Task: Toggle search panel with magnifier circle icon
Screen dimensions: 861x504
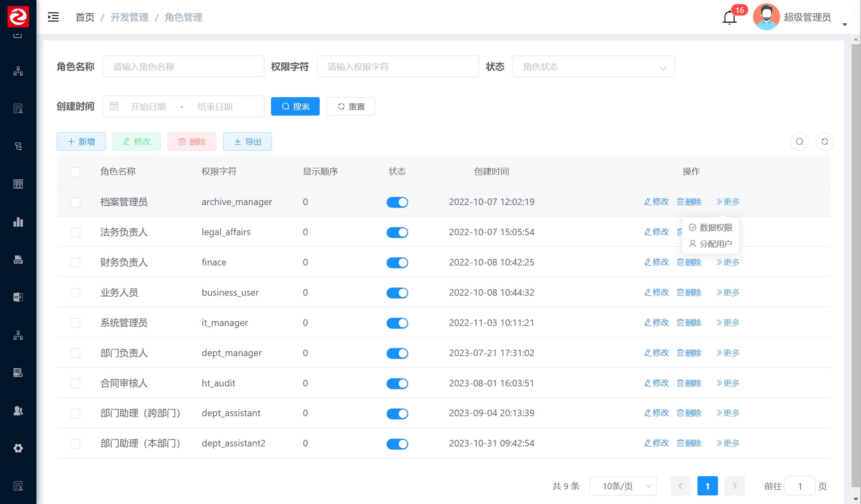Action: [x=799, y=142]
